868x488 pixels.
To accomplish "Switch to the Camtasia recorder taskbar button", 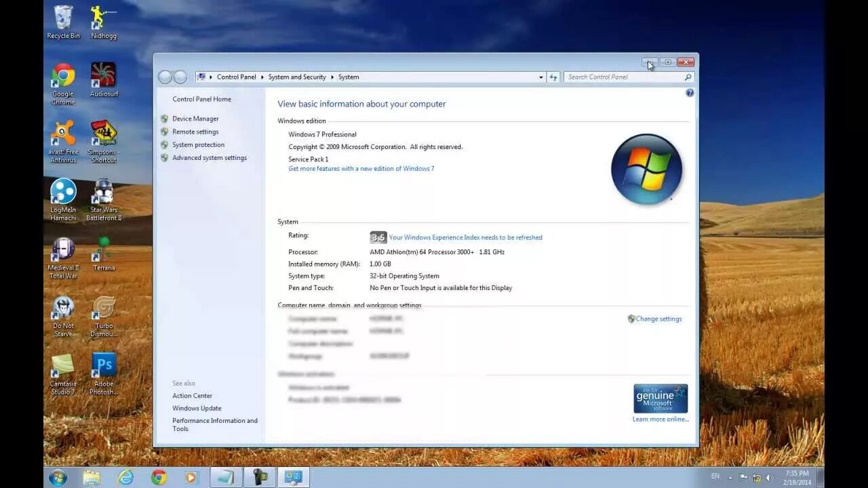I will click(260, 477).
